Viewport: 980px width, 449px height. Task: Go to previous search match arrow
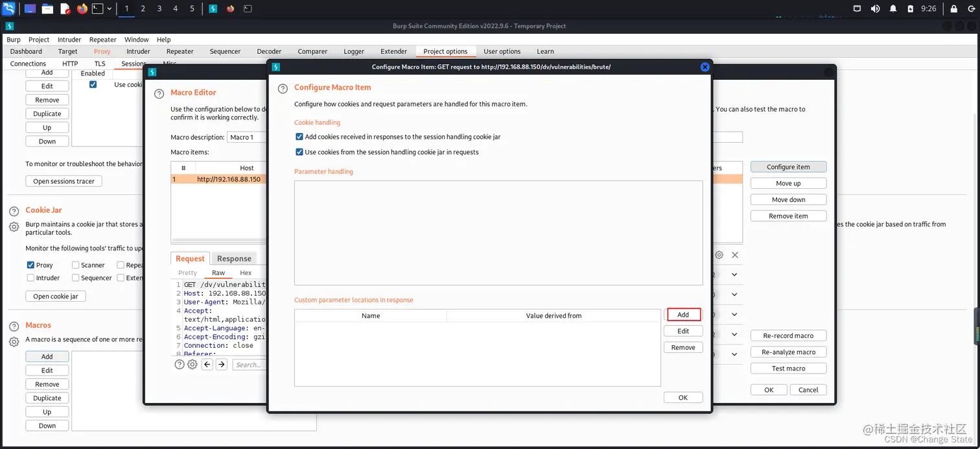tap(207, 365)
